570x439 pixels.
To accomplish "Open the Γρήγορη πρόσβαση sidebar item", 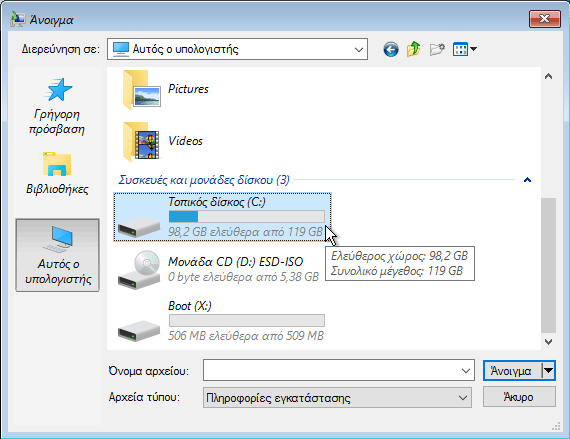I will 57,106.
